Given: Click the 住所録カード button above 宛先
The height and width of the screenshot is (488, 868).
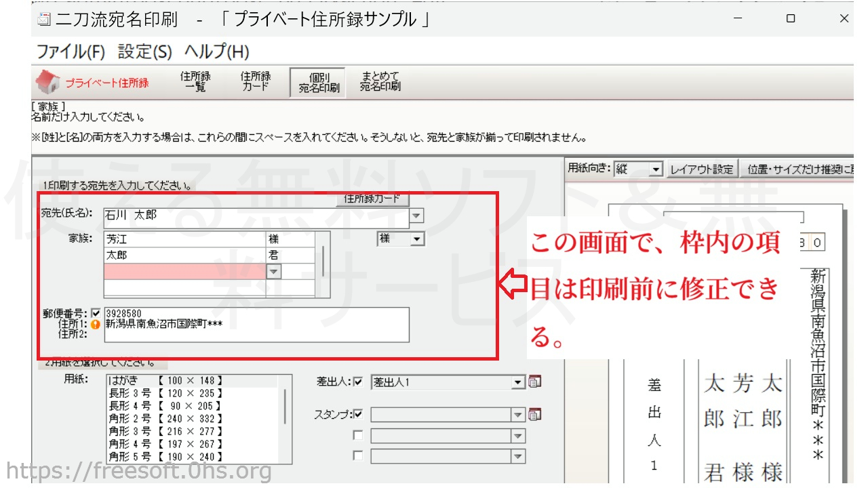Looking at the screenshot, I should coord(372,199).
